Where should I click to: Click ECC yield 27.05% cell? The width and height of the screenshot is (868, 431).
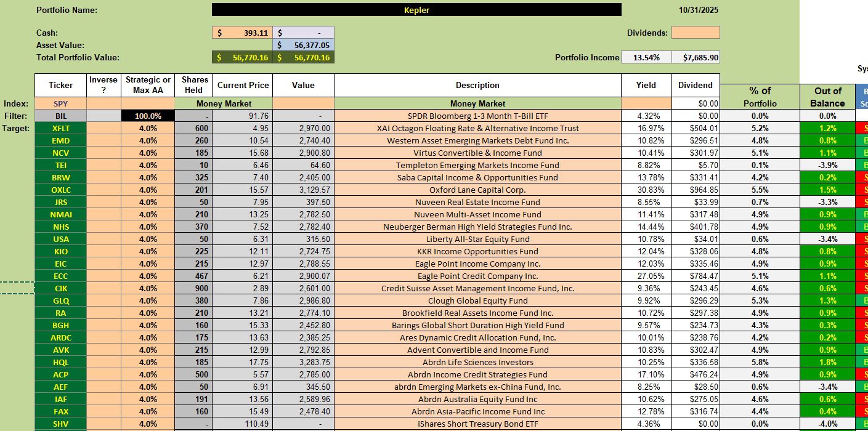click(646, 276)
